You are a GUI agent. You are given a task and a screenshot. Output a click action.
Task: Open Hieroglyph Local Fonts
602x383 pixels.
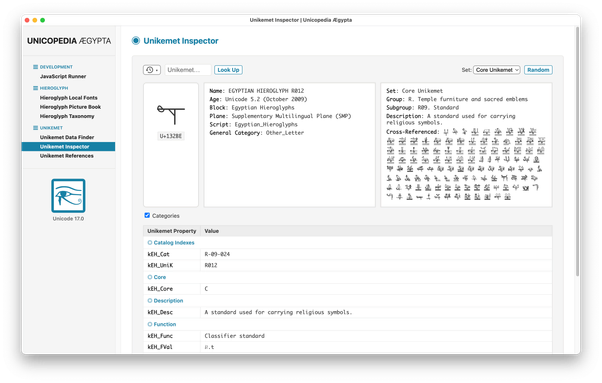[x=69, y=98]
